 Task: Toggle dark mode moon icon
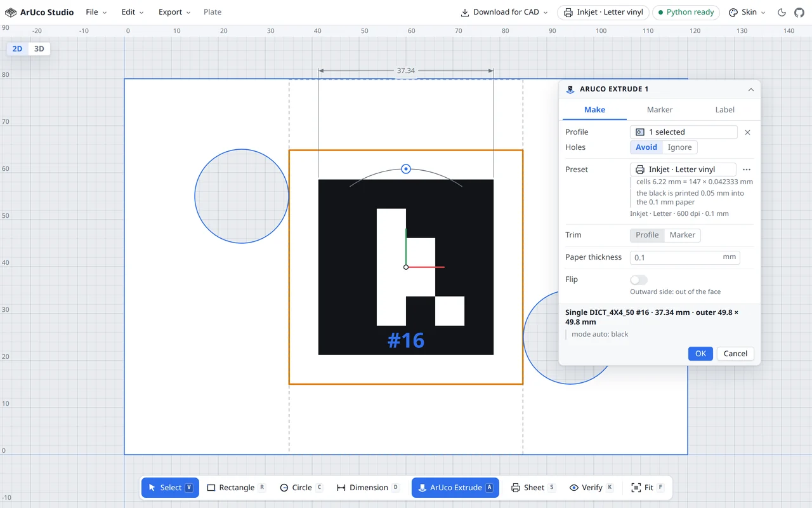782,12
